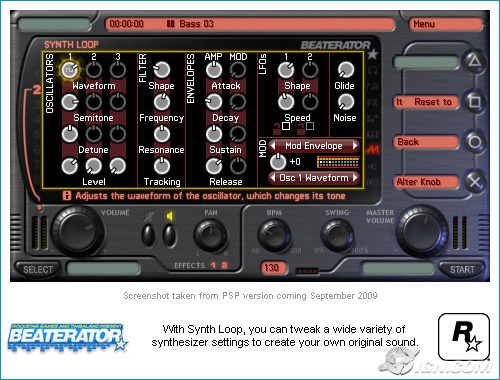500x380 pixels.
Task: Click the square button icon beside Reset to
Action: pyautogui.click(x=475, y=101)
